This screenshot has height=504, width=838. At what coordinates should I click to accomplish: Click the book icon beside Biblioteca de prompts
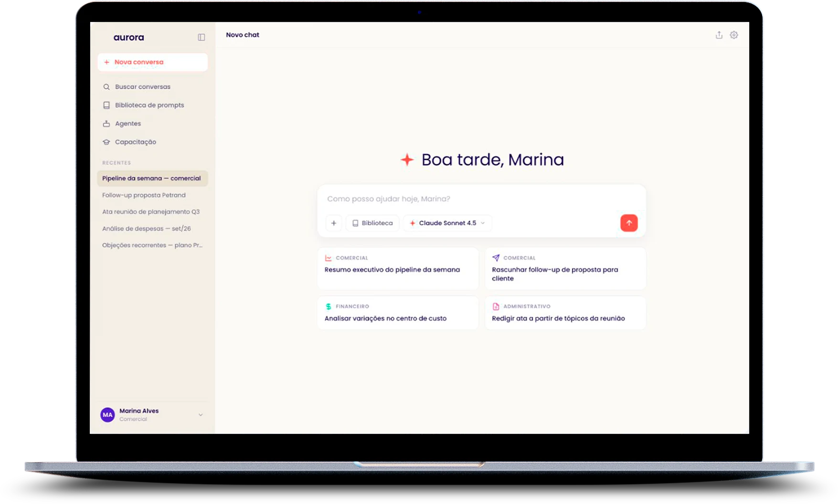click(106, 105)
